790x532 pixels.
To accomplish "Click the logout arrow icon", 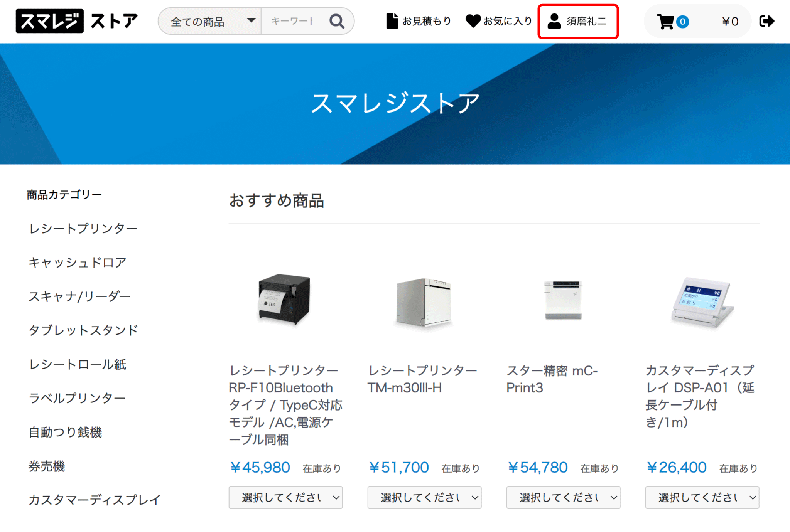I will pos(766,21).
